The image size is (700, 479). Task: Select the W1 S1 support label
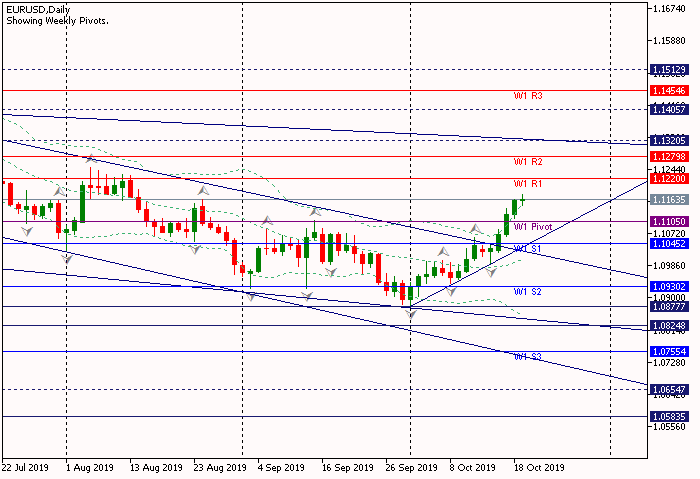[528, 249]
